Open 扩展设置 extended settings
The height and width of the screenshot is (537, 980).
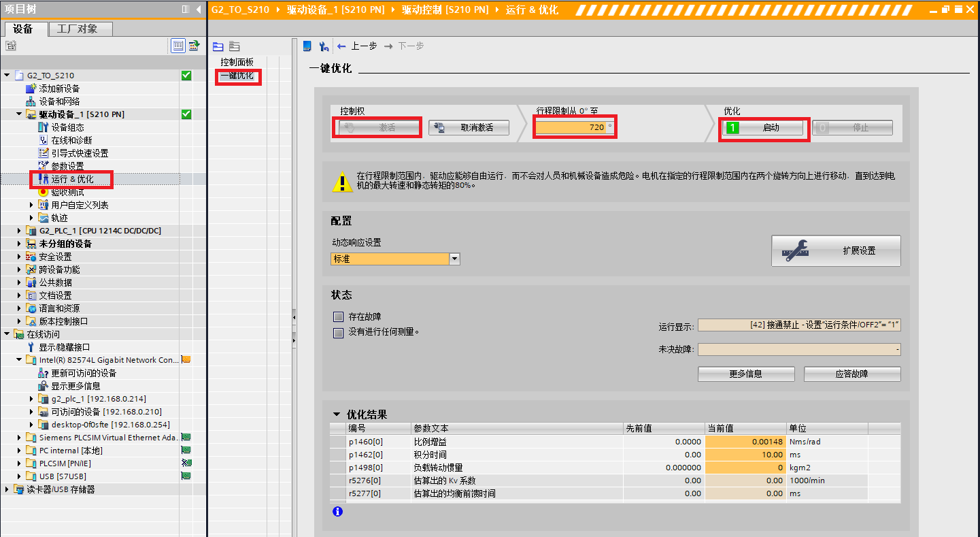click(836, 250)
